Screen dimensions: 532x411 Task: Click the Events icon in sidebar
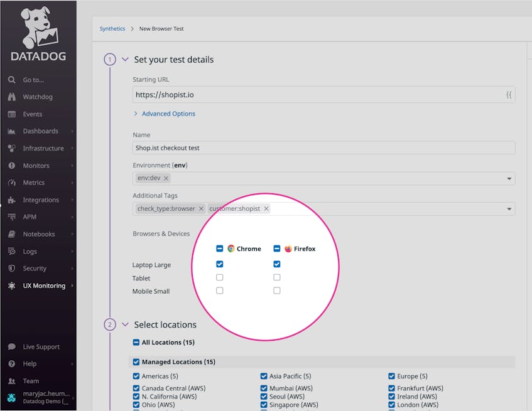click(x=11, y=114)
